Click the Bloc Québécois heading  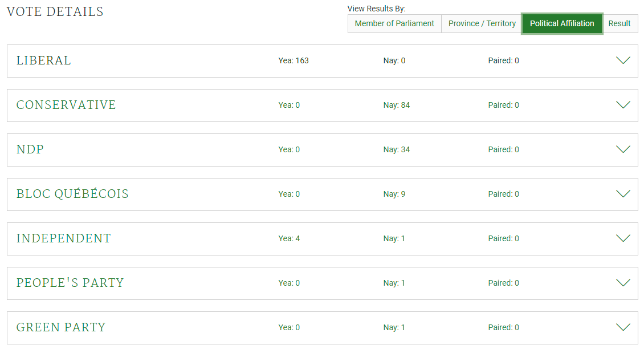[x=72, y=194]
